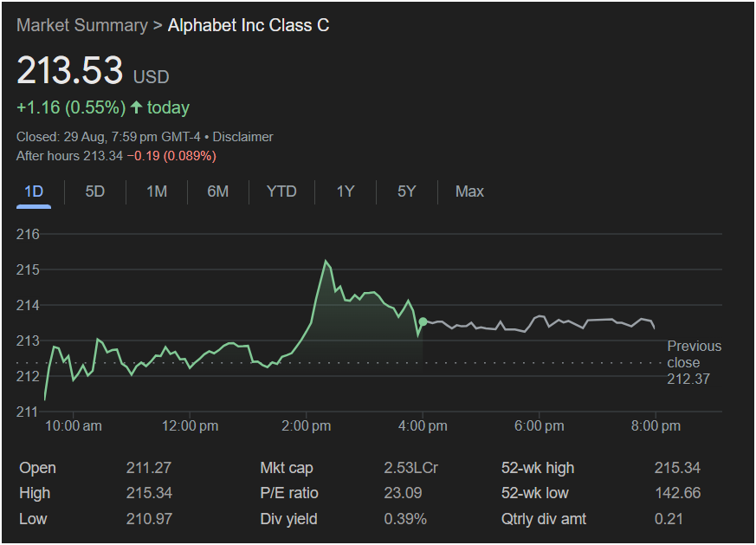The width and height of the screenshot is (756, 545).
Task: Open the 1M chart range
Action: (157, 191)
